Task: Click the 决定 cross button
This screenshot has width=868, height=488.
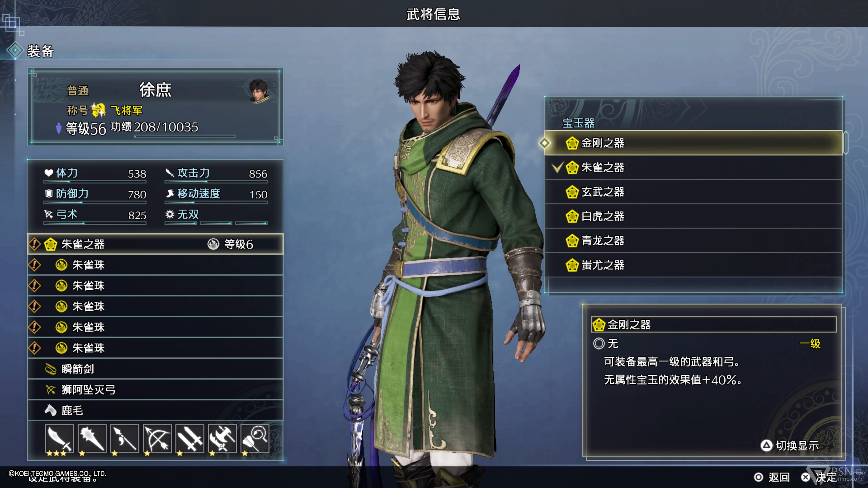Action: pyautogui.click(x=819, y=477)
